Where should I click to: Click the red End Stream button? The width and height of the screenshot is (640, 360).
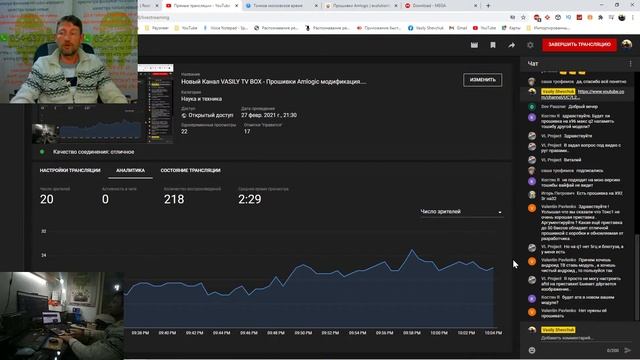579,44
